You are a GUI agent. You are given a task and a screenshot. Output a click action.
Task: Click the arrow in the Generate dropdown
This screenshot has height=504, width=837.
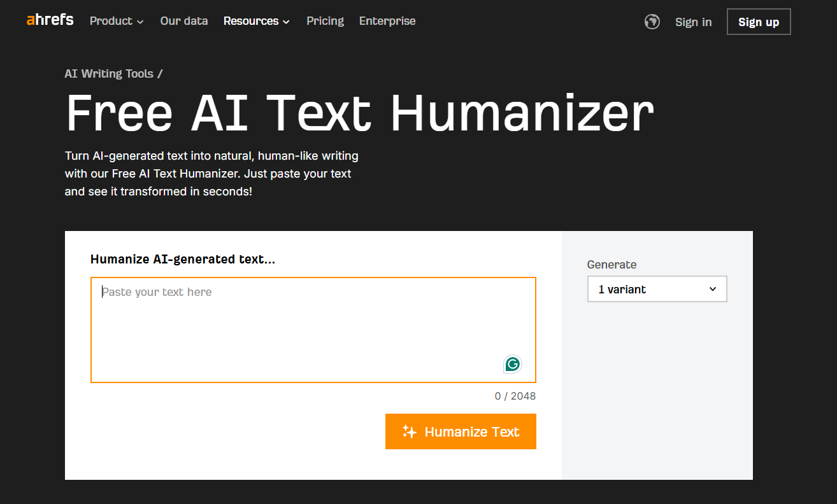pyautogui.click(x=712, y=289)
